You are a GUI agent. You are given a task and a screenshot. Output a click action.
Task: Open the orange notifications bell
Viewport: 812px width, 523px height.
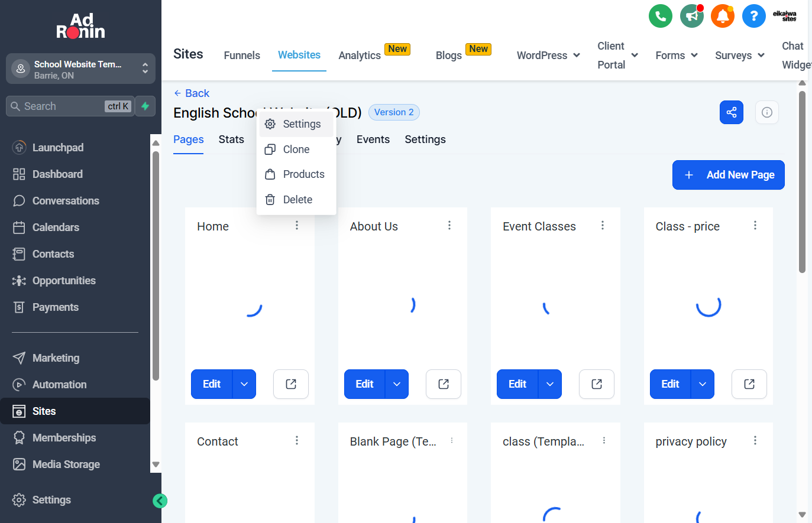(723, 16)
